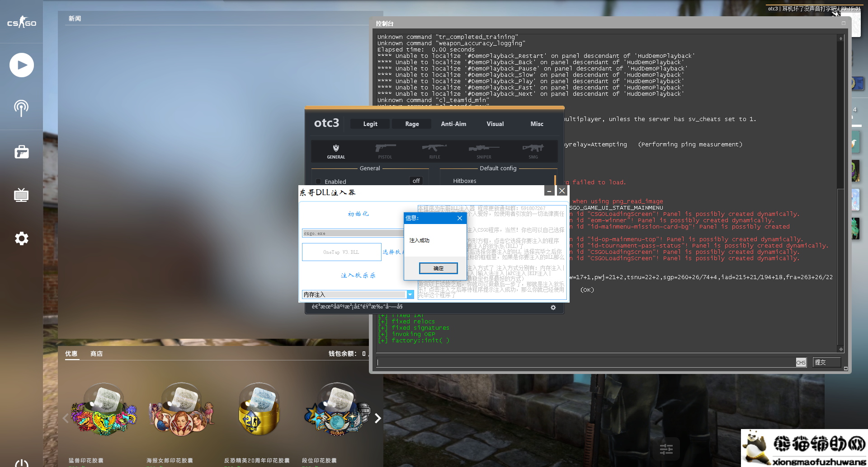Select the SMG weapon category icon
The image size is (868, 467).
point(533,151)
